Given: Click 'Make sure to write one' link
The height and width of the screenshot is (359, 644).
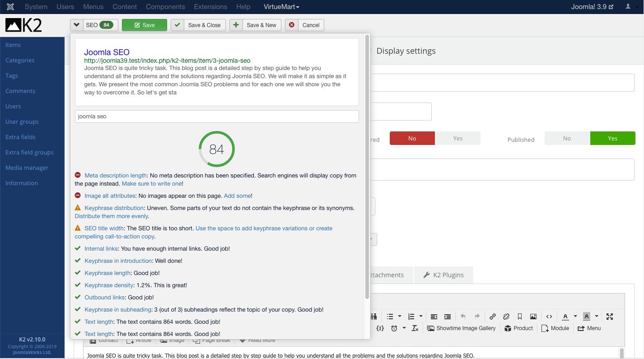Looking at the screenshot, I should pyautogui.click(x=151, y=183).
